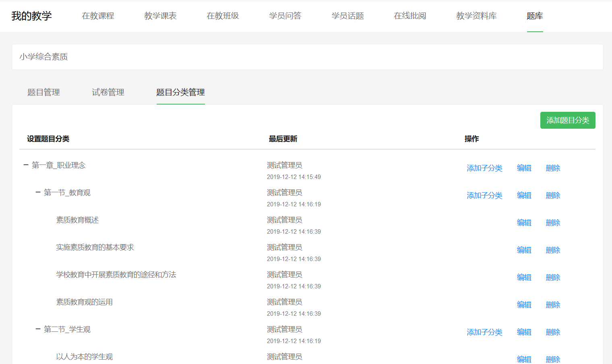Add subcategory to 第一节_教育观

click(x=484, y=195)
